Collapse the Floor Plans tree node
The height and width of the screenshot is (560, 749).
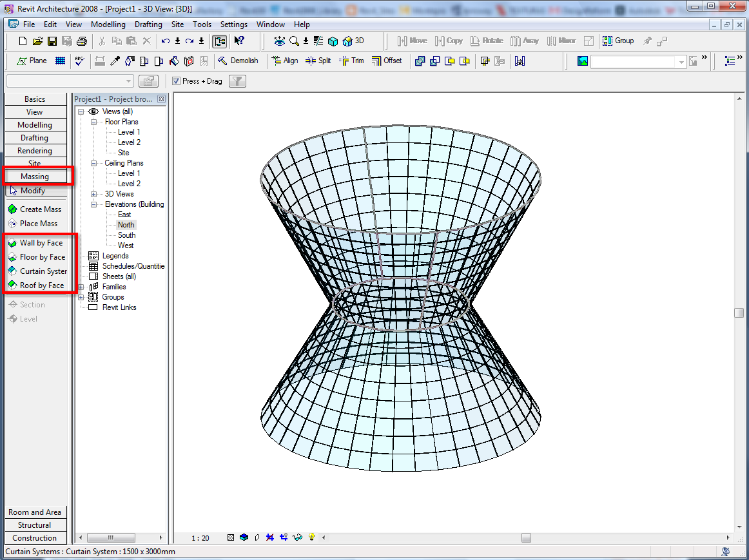point(93,122)
